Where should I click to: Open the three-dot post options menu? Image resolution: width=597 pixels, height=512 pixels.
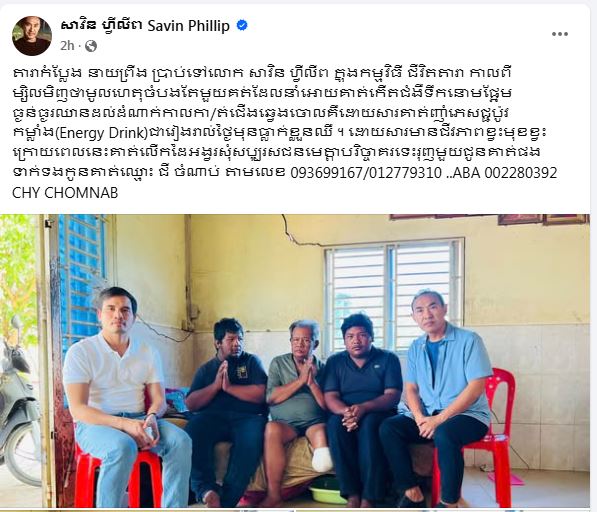click(560, 34)
